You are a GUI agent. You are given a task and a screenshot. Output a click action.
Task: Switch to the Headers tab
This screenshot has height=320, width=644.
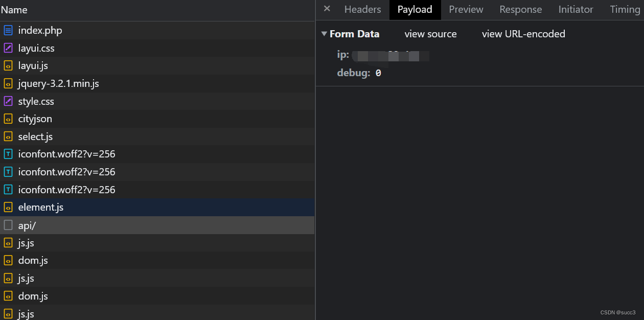pyautogui.click(x=362, y=9)
